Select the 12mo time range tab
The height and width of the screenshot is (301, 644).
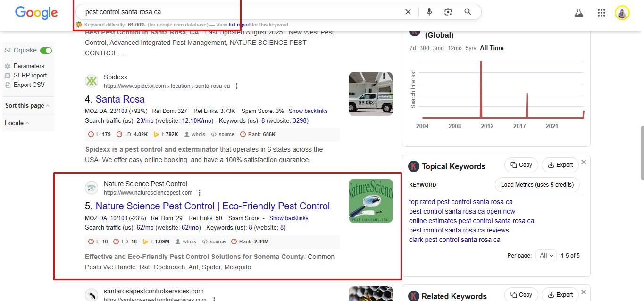click(454, 48)
